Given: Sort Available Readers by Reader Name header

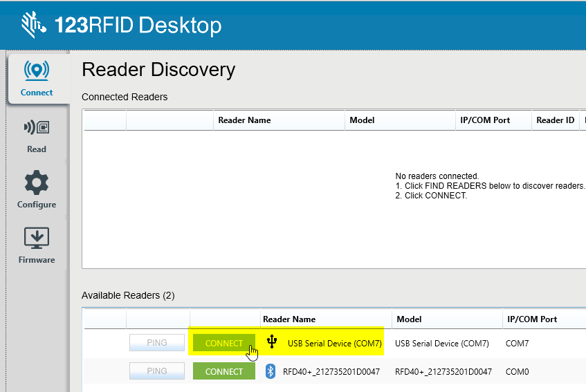Looking at the screenshot, I should [289, 319].
